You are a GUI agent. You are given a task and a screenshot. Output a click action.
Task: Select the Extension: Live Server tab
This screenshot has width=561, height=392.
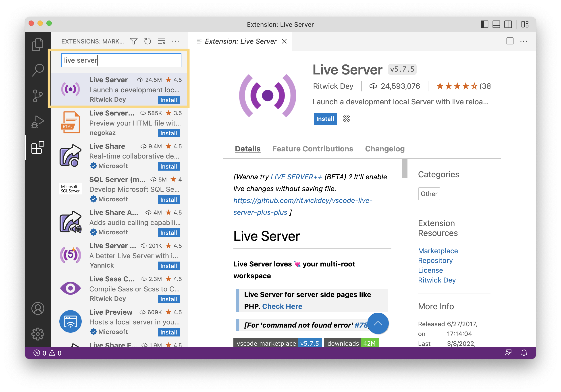coord(240,41)
